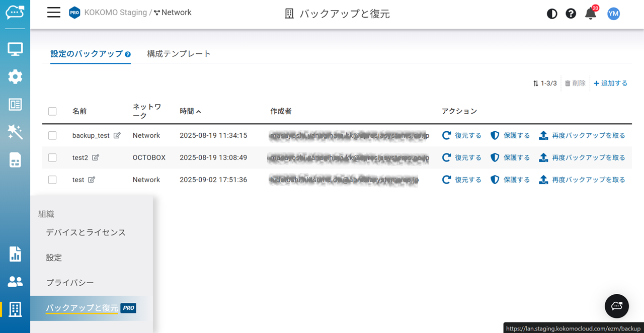Click the magic wand sidebar icon
The width and height of the screenshot is (644, 333).
(15, 132)
